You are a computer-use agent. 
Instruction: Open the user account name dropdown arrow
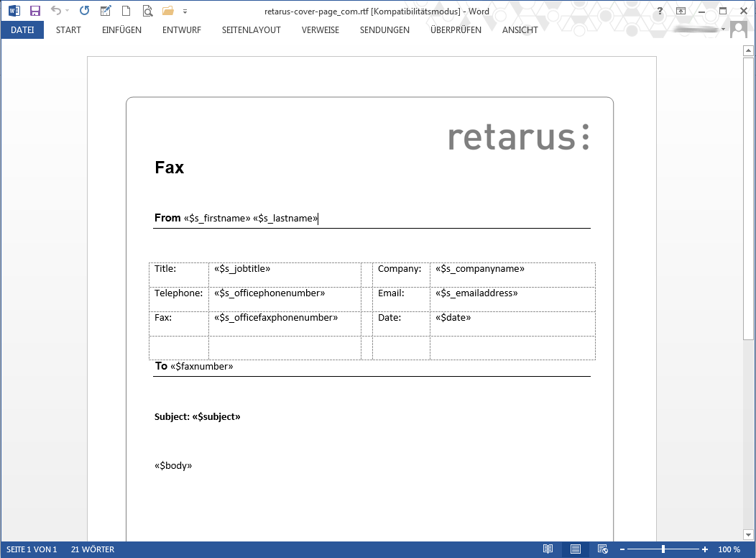pyautogui.click(x=724, y=29)
